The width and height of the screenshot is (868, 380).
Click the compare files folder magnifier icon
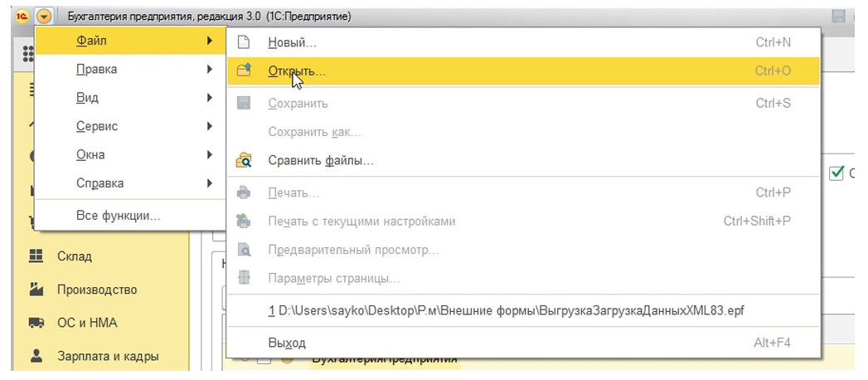[244, 161]
